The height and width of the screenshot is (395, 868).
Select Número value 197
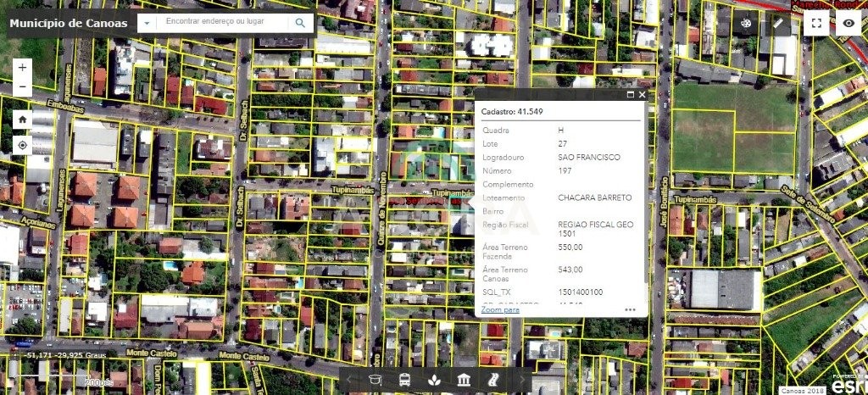(565, 171)
